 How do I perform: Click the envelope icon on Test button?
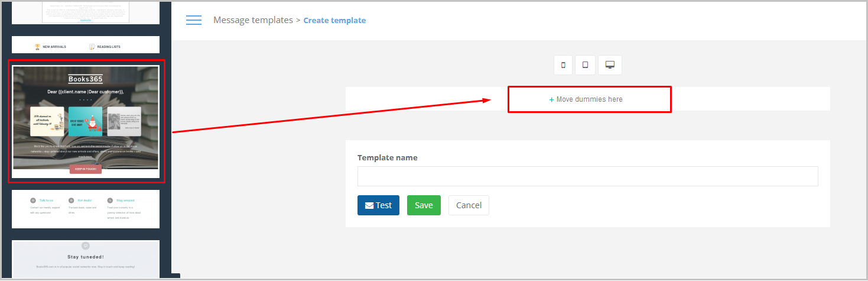[x=369, y=205]
